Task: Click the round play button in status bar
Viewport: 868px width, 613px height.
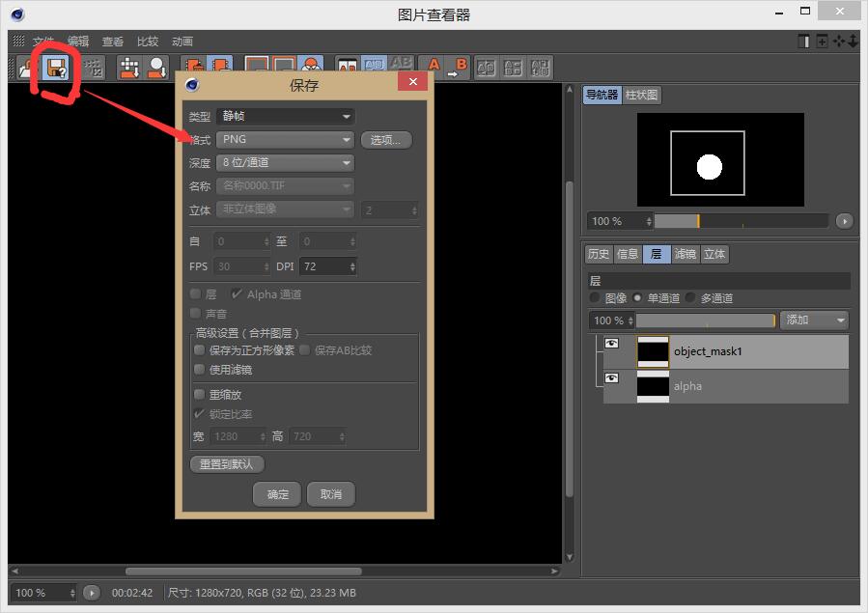Action: click(92, 593)
